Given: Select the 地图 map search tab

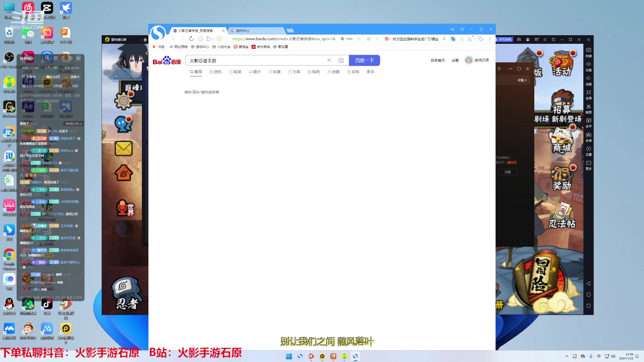Looking at the screenshot, I should tap(334, 72).
